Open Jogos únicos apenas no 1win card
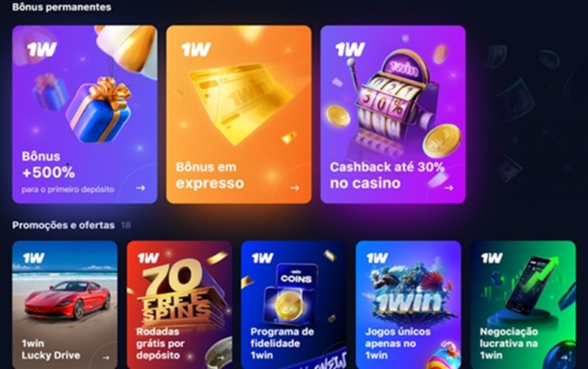 point(409,304)
